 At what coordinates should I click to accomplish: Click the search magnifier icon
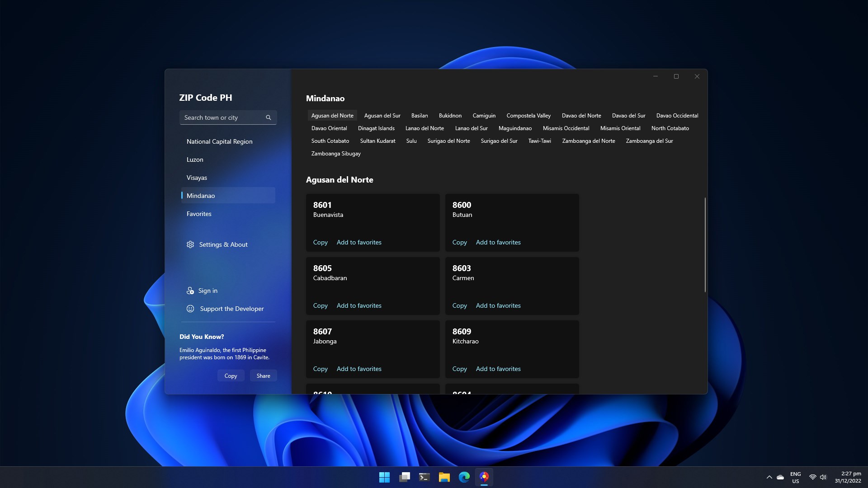(268, 117)
